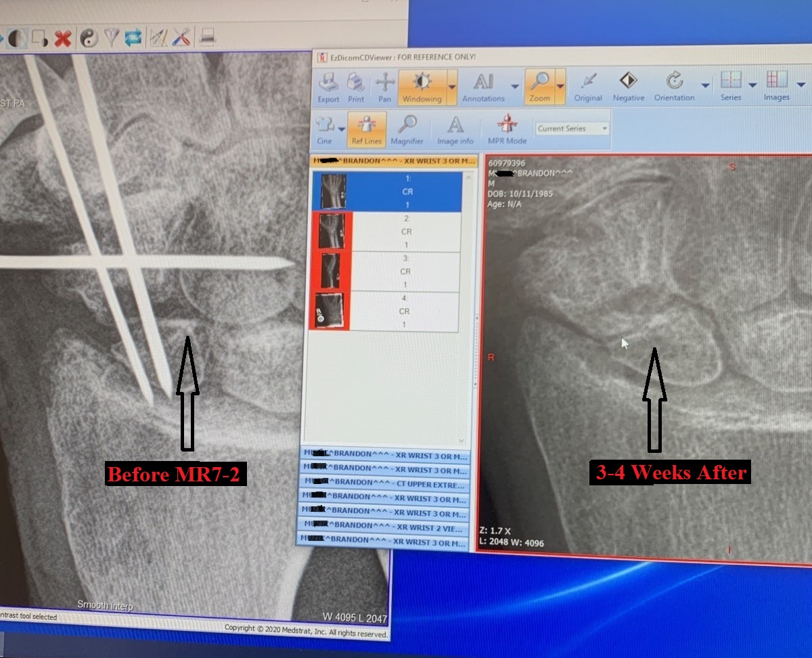The width and height of the screenshot is (812, 658).
Task: Open the wrench and screwdriver tools icon
Action: pyautogui.click(x=181, y=37)
